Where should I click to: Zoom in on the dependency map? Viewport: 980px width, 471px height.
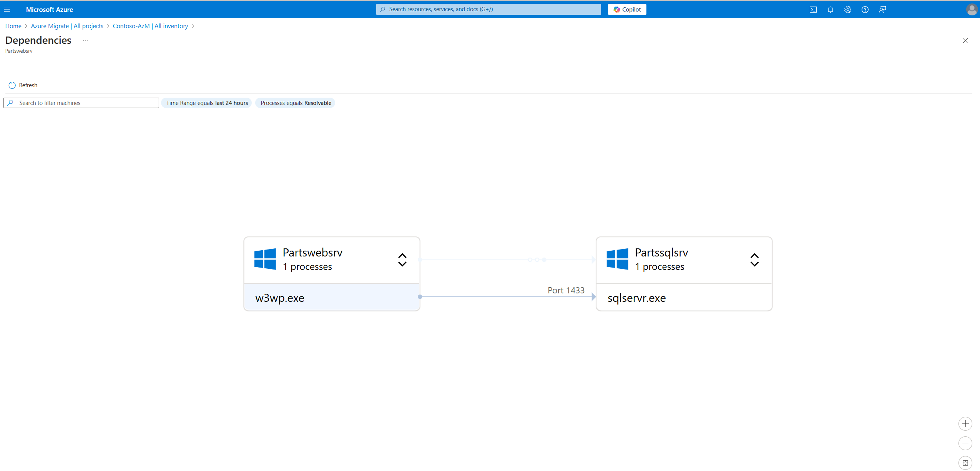coord(965,423)
